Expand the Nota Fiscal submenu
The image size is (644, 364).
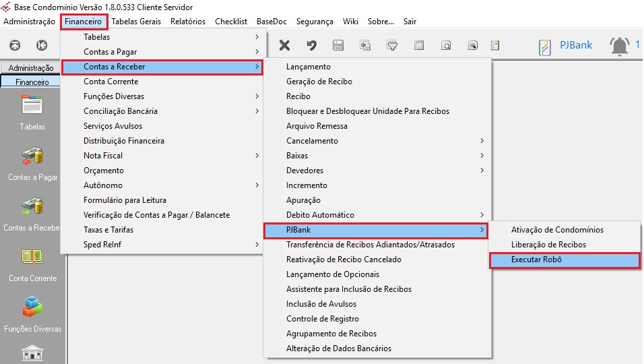pos(162,156)
